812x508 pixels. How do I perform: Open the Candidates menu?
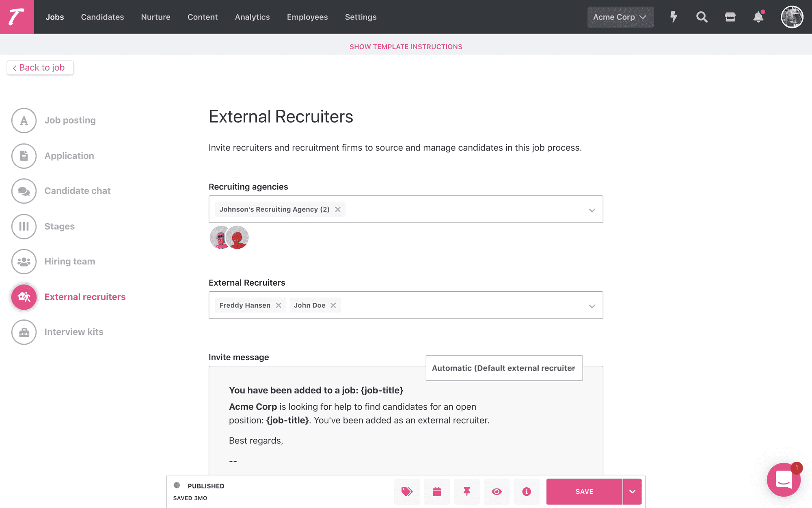(x=102, y=17)
